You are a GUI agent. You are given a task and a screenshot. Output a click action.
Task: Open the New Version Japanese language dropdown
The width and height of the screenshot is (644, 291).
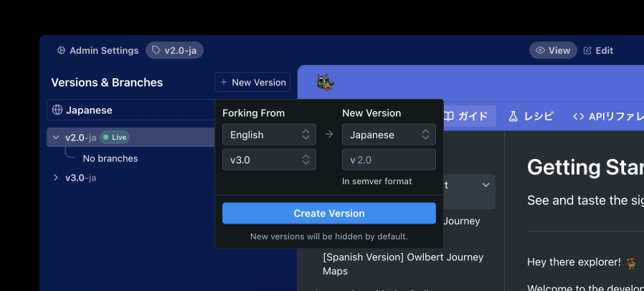[389, 135]
